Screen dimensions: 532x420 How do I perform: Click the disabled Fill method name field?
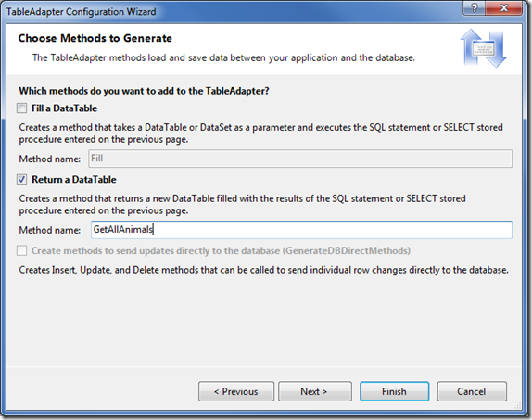coord(300,159)
